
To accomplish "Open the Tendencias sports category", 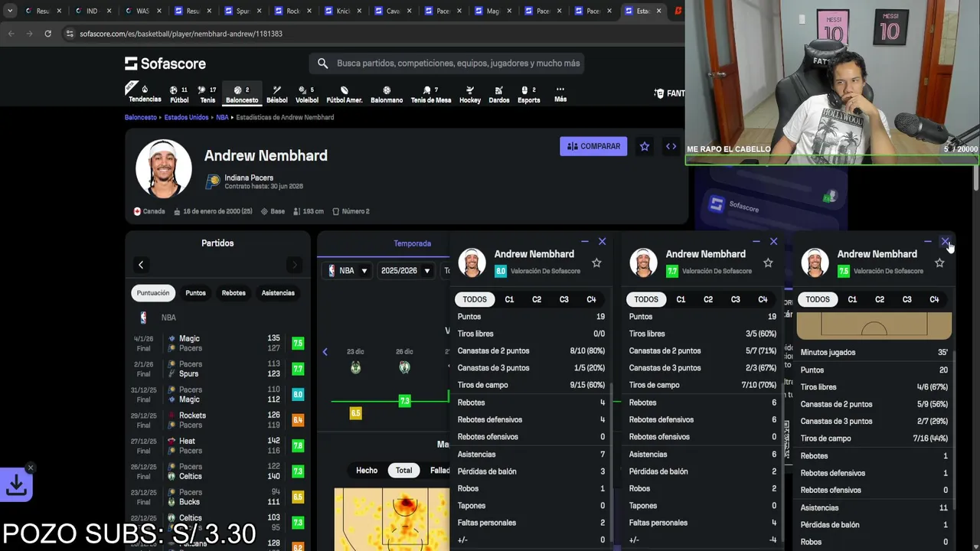I will tap(145, 93).
